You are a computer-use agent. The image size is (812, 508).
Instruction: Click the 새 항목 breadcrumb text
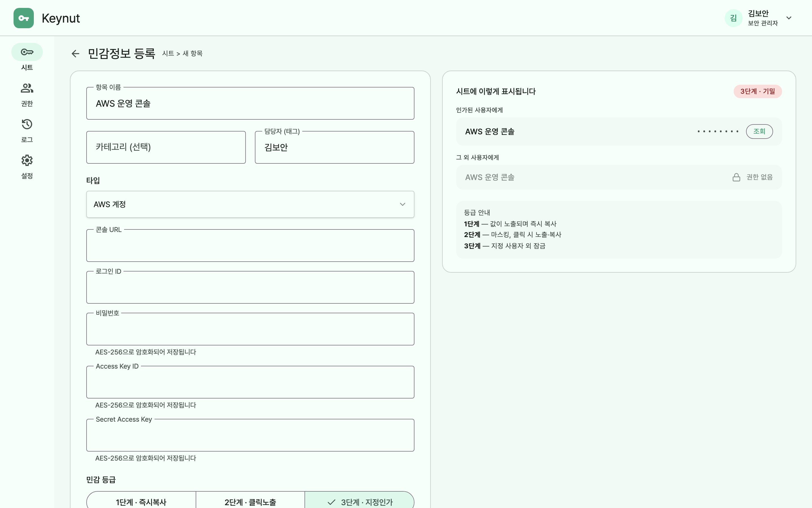click(x=193, y=53)
